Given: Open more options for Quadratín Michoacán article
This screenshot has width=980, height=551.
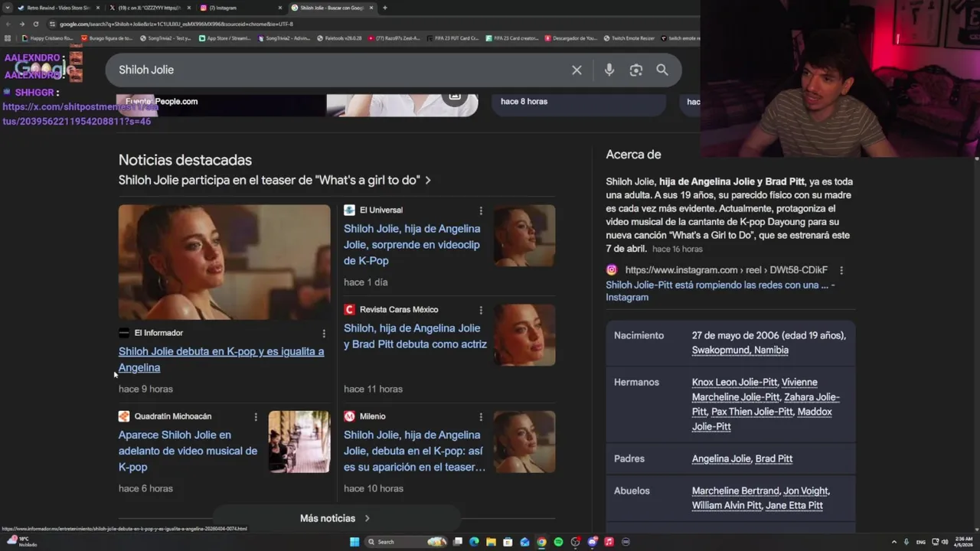Looking at the screenshot, I should [x=256, y=417].
